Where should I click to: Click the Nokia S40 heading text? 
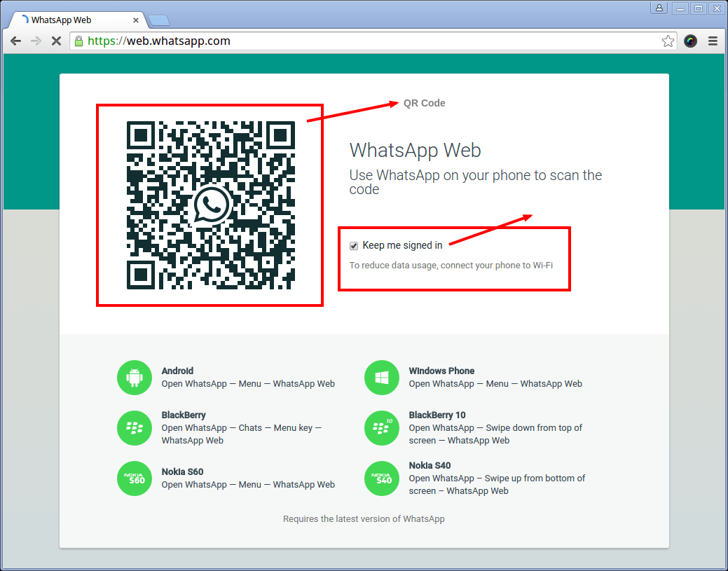click(x=430, y=466)
